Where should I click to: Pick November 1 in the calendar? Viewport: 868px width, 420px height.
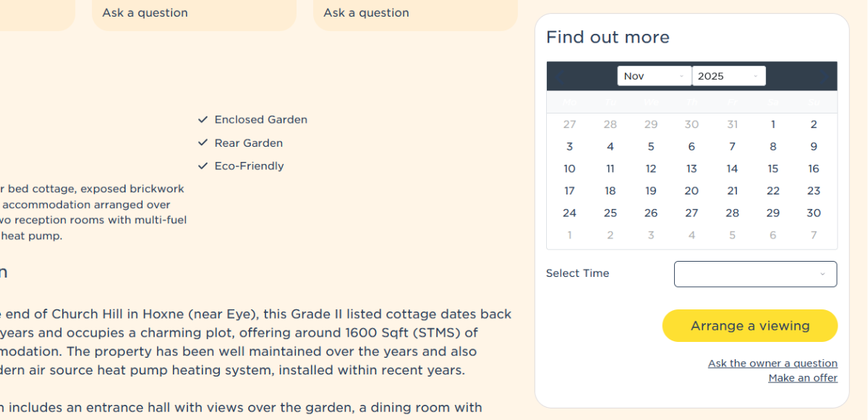(x=773, y=124)
